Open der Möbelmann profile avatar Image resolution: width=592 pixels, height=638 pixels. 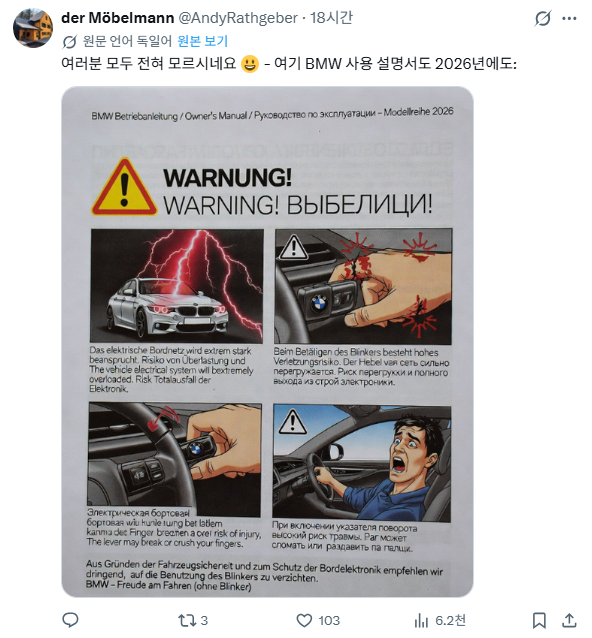[33, 28]
